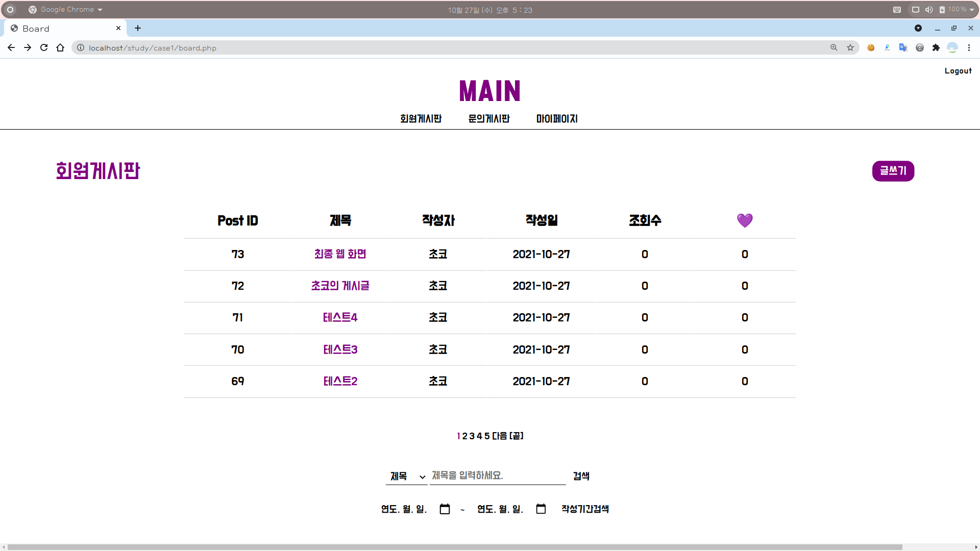Click the horizontal scrollbar at the bottom

point(454,547)
